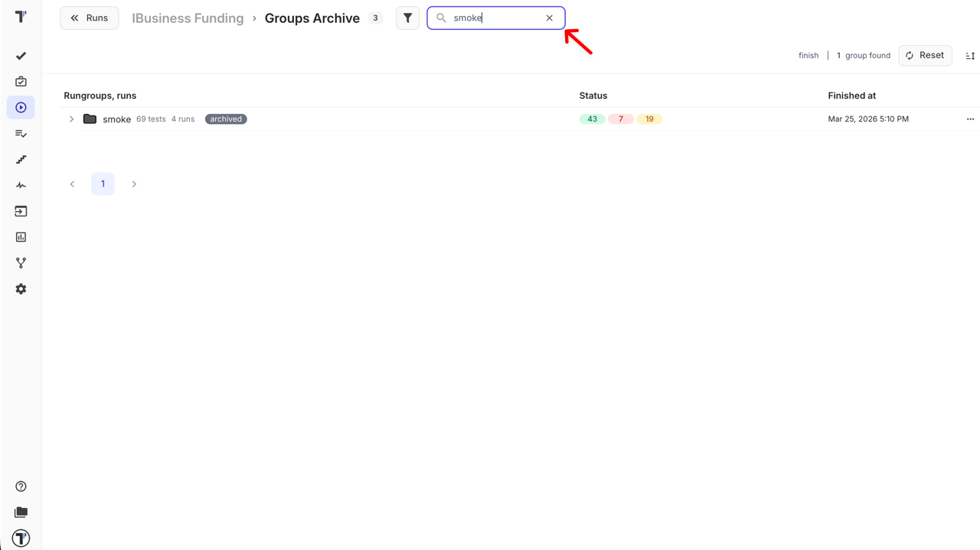Open the Runs play icon in sidebar
The image size is (980, 550).
click(x=21, y=108)
